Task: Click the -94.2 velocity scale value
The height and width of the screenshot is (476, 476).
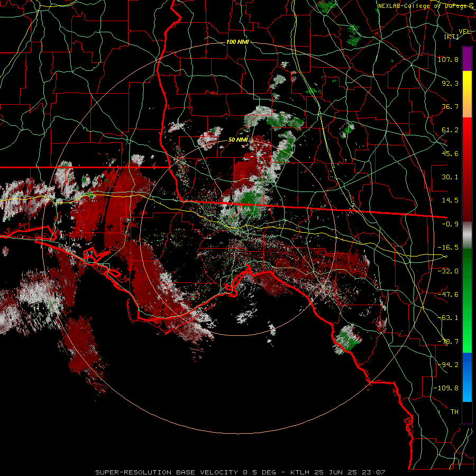Action: [x=448, y=365]
